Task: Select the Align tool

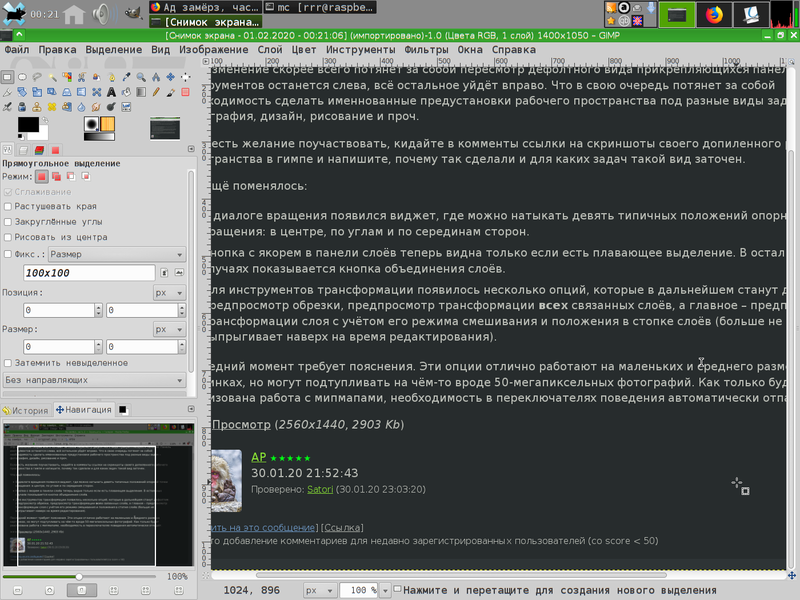Action: [185, 77]
